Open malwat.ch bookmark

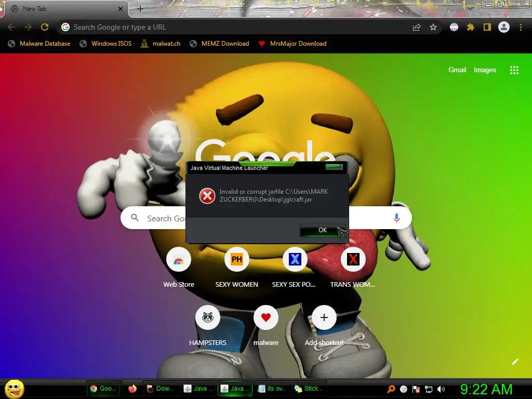[161, 44]
